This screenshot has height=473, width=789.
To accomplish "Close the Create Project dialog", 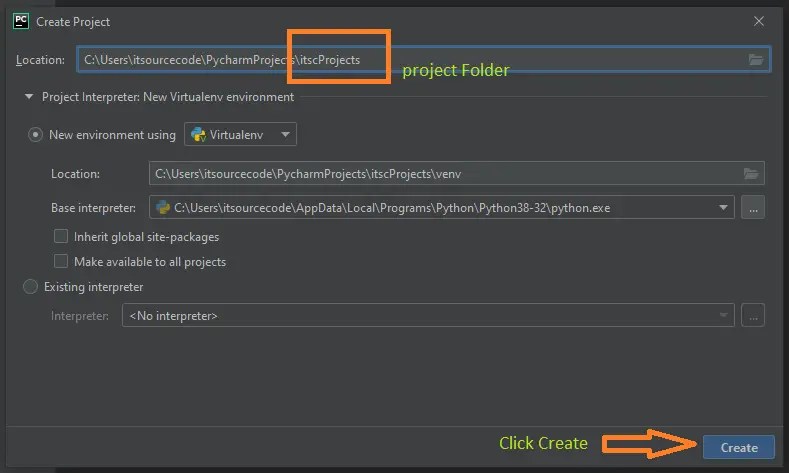I will [x=759, y=21].
